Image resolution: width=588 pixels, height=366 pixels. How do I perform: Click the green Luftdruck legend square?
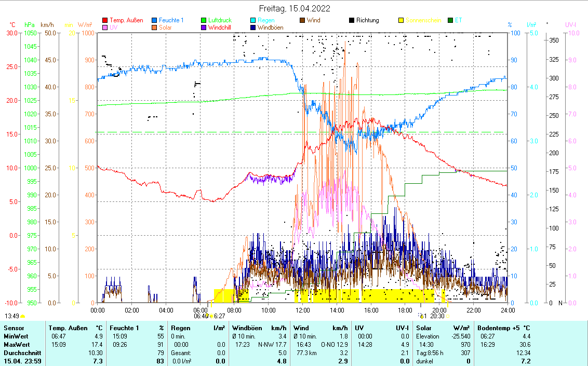pyautogui.click(x=204, y=20)
